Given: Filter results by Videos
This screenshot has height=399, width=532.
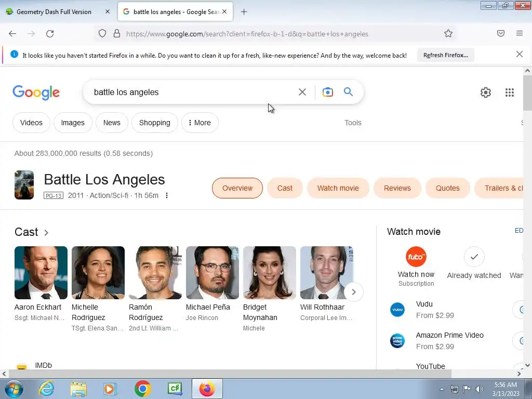Looking at the screenshot, I should click(31, 123).
